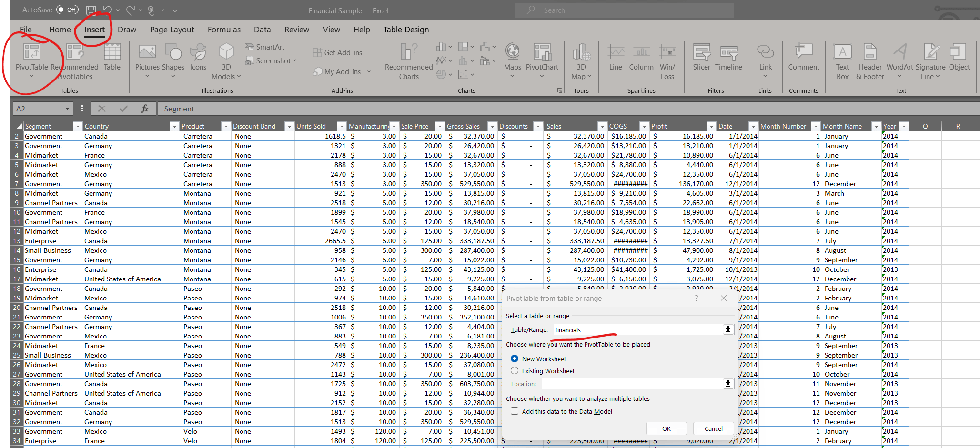Open Header & Footer
This screenshot has width=980, height=448.
(x=870, y=61)
